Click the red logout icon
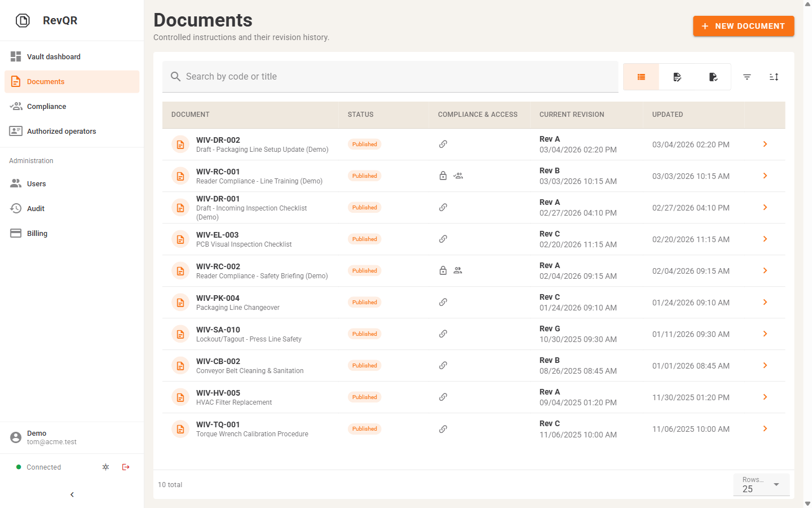Screen dimensions: 812x508 pos(126,467)
